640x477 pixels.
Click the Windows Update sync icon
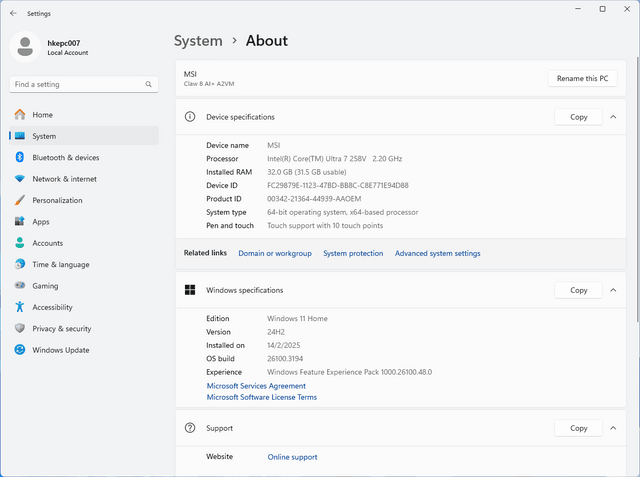point(20,350)
